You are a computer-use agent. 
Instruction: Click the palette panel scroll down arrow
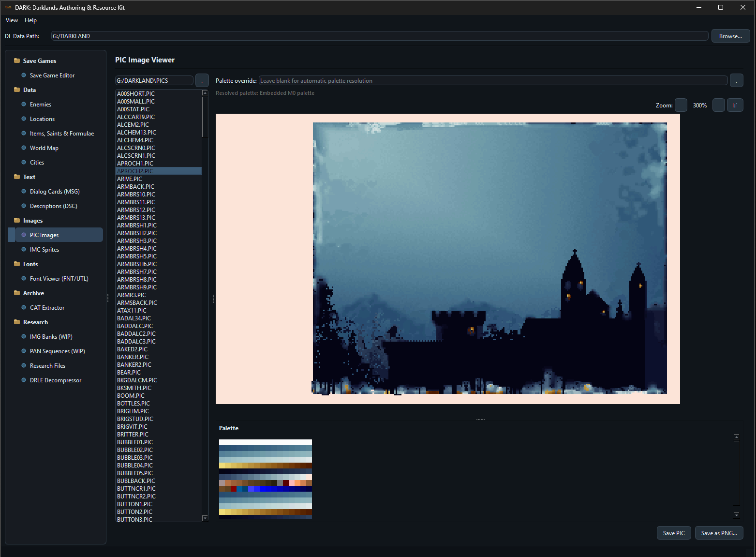pyautogui.click(x=737, y=515)
